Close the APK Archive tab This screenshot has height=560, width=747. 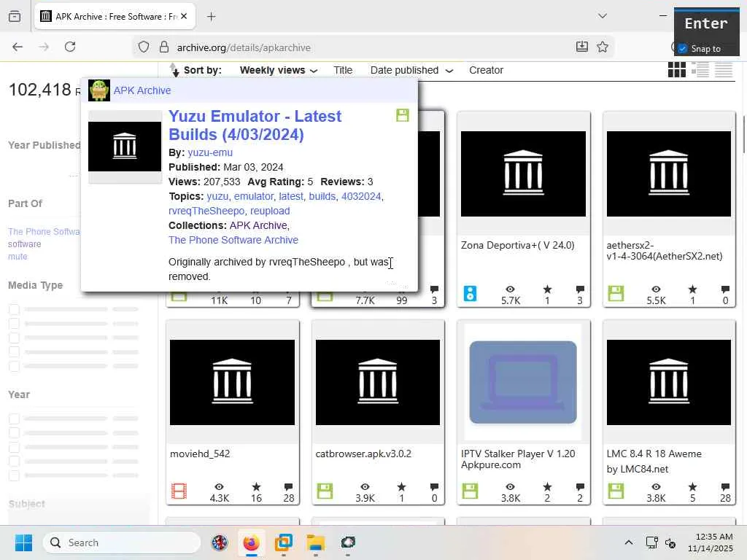tap(184, 16)
